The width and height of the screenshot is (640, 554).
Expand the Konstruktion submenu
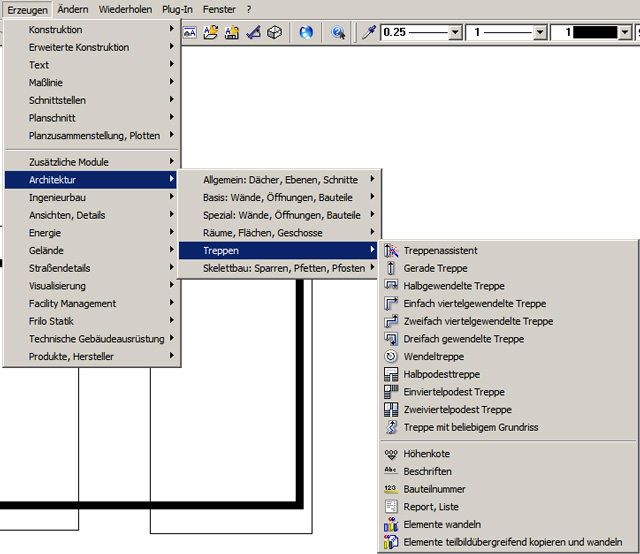click(x=92, y=30)
